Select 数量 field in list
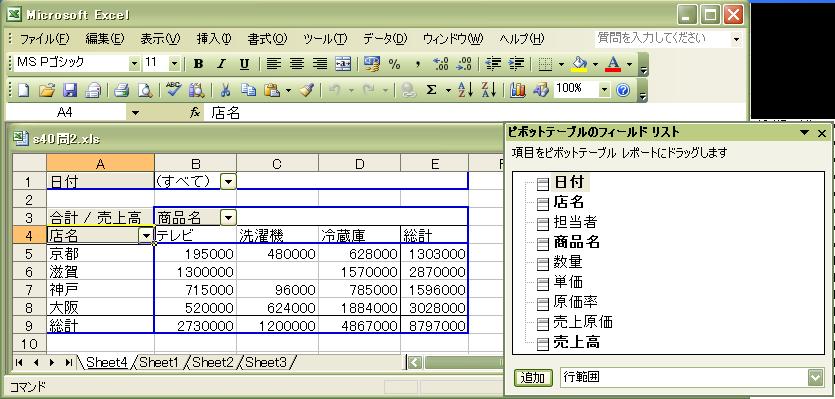The height and width of the screenshot is (399, 835). 568,262
